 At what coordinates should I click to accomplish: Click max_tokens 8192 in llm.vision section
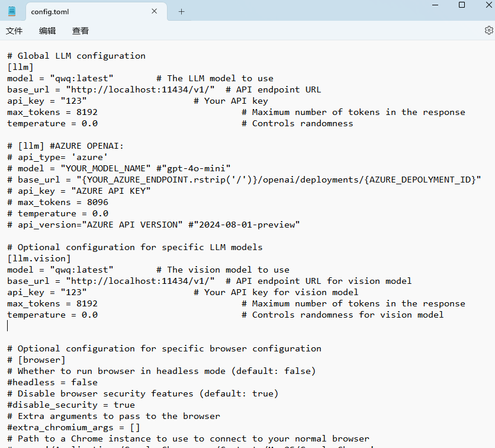click(87, 303)
